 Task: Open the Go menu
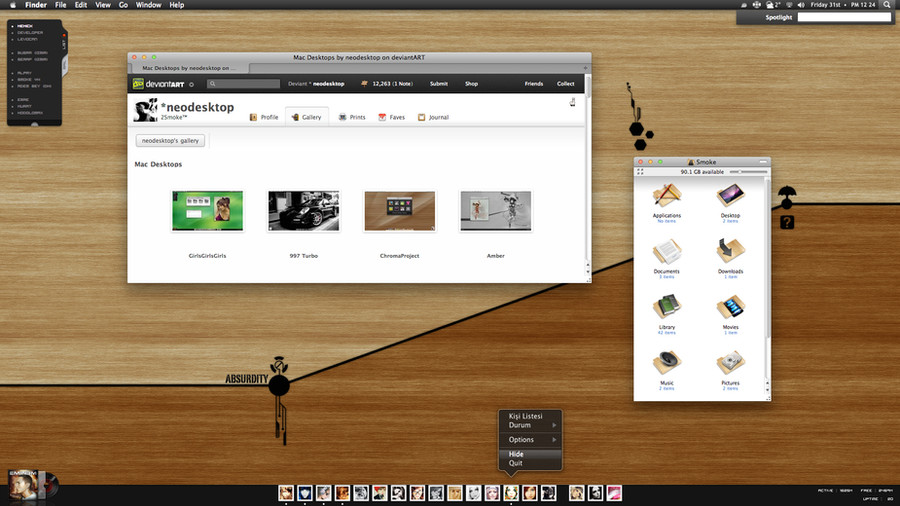[x=123, y=5]
